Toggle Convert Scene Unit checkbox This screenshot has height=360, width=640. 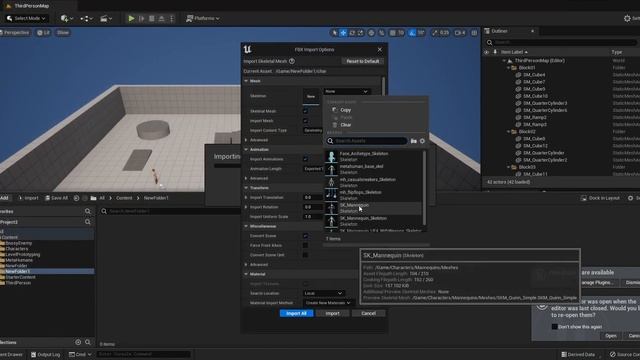[305, 255]
